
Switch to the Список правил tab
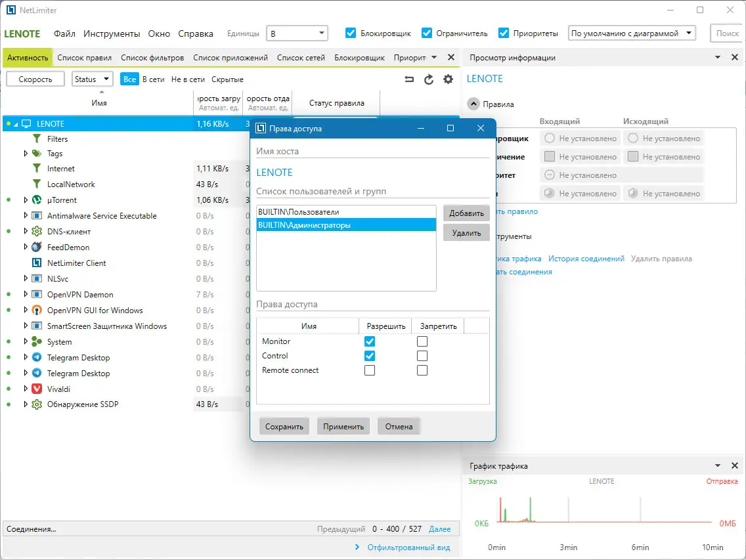84,58
